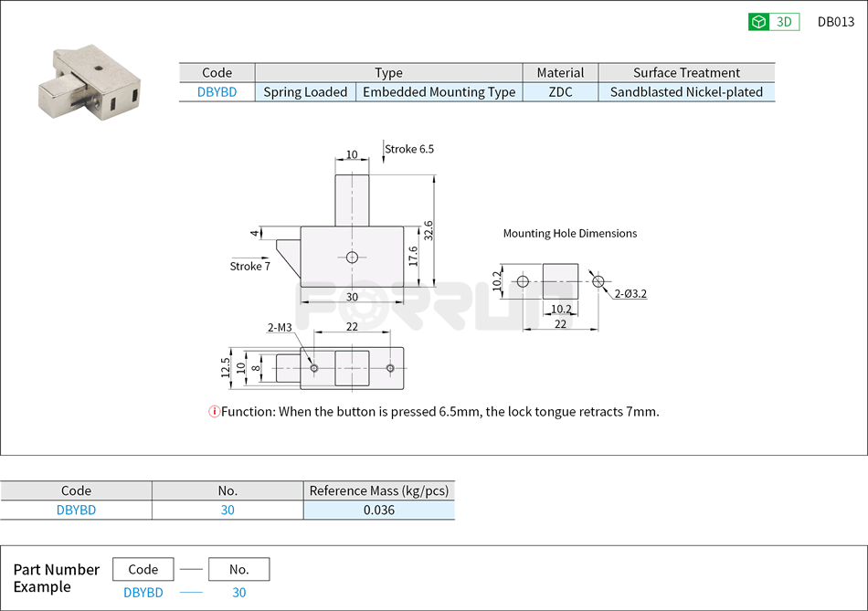Select the ZDC material cell
This screenshot has height=611, width=868.
pyautogui.click(x=560, y=91)
